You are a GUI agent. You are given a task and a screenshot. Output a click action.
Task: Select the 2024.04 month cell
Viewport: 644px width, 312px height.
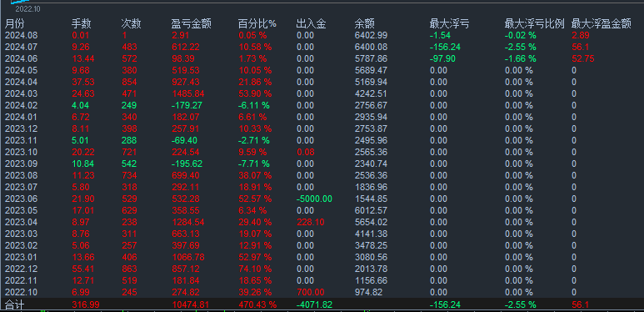click(21, 82)
